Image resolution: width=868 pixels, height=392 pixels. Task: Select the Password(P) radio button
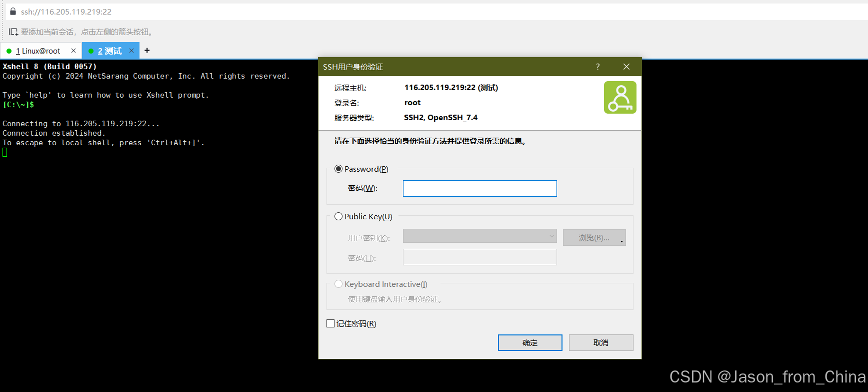338,169
